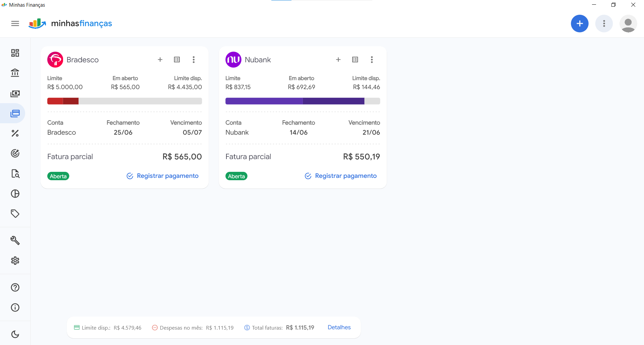The width and height of the screenshot is (644, 345).
Task: Open the pie chart reports icon
Action: tap(15, 194)
